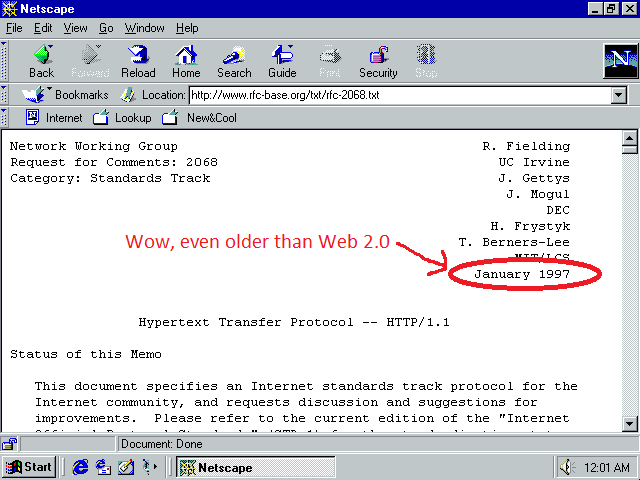
Task: Click the Channels quick launch icon
Action: tap(148, 467)
